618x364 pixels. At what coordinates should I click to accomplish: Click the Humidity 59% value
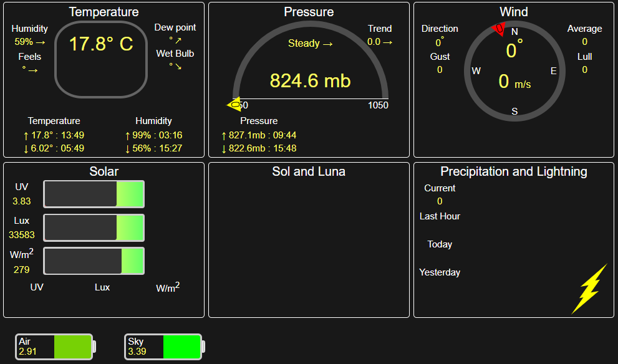point(29,42)
